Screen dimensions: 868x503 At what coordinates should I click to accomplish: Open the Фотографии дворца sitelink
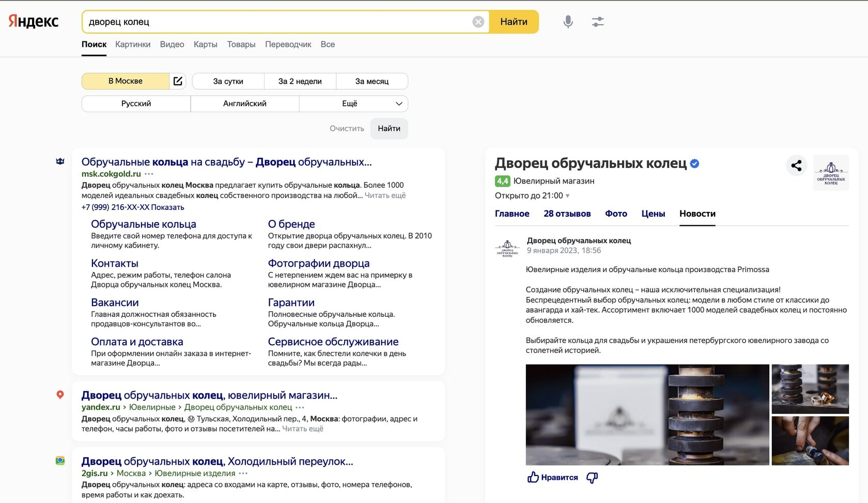pyautogui.click(x=319, y=263)
